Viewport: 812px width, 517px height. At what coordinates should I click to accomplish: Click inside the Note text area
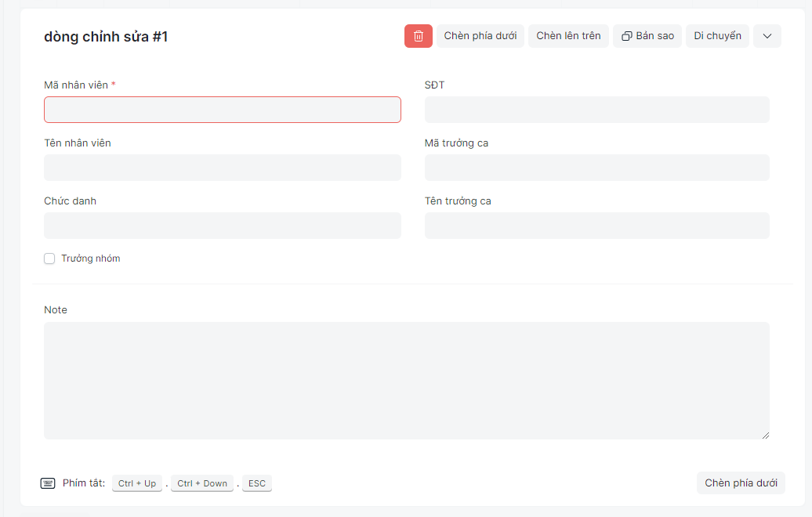pyautogui.click(x=406, y=380)
